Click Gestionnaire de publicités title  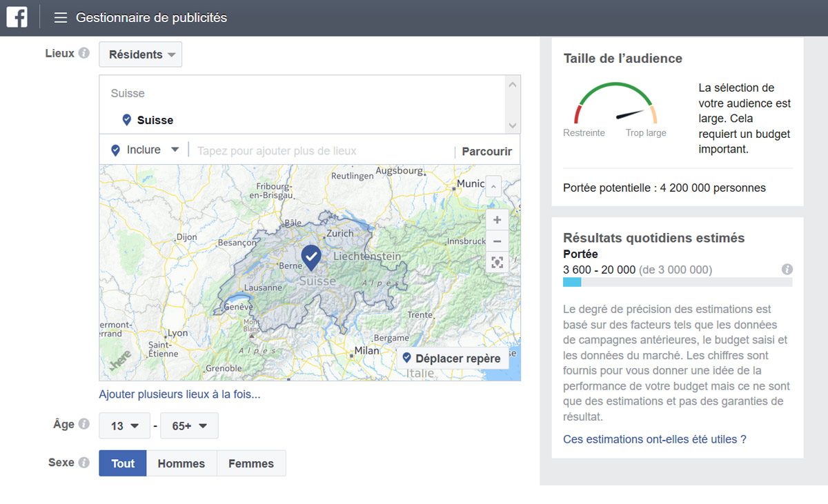151,18
